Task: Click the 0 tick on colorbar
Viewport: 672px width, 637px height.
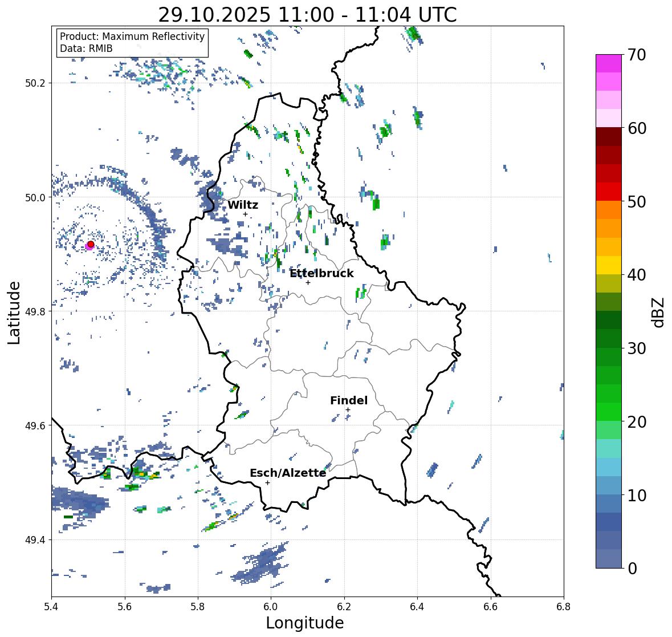Action: click(x=632, y=569)
